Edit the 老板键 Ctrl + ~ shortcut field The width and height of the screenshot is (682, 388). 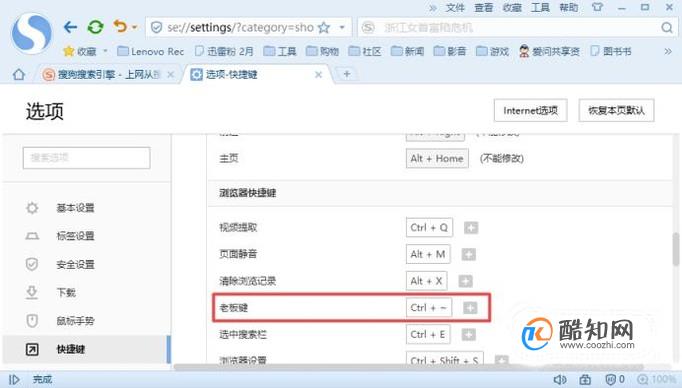(x=429, y=308)
